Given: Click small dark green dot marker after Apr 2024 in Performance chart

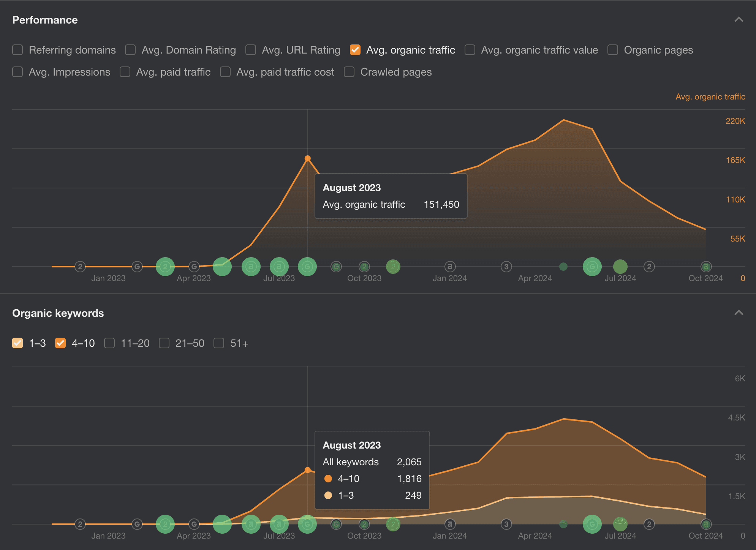Looking at the screenshot, I should coord(563,267).
